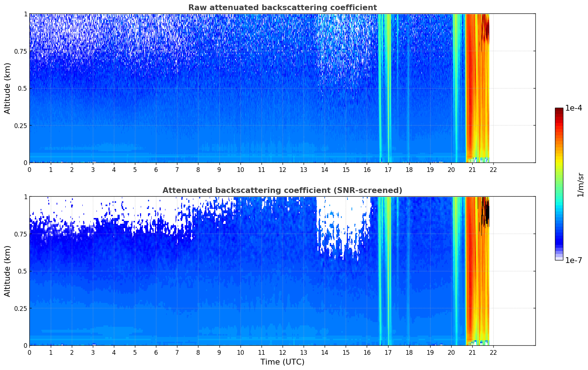The image size is (588, 370).
Task: Click hour tick '0' under the Raw plot
Action: [x=29, y=169]
